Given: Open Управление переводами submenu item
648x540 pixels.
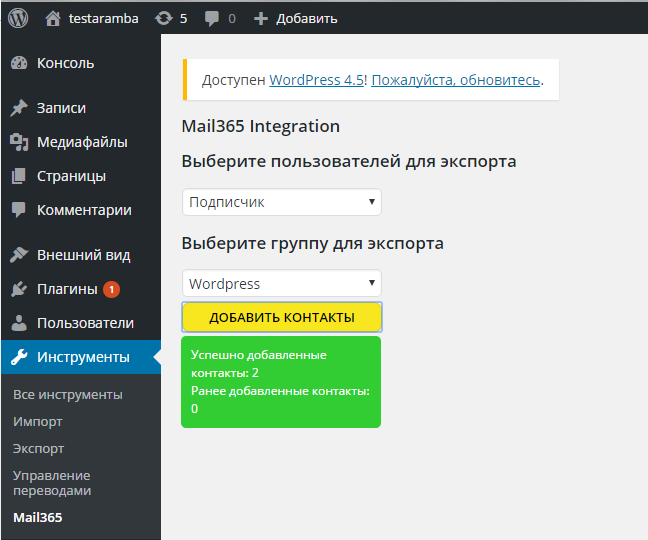Looking at the screenshot, I should [52, 483].
